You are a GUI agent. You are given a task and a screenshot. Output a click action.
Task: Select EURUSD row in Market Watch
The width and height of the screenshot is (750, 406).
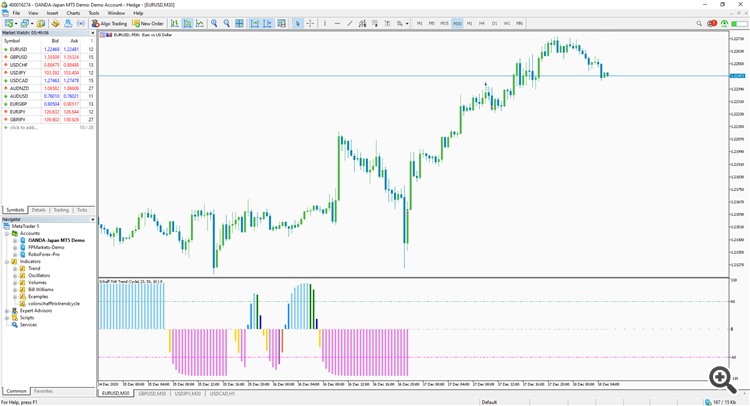click(48, 49)
